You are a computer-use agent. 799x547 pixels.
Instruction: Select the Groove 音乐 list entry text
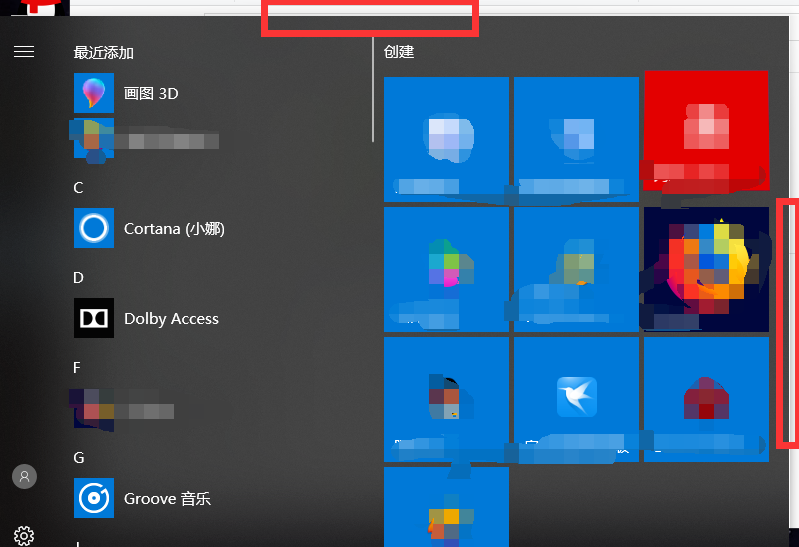pos(167,499)
